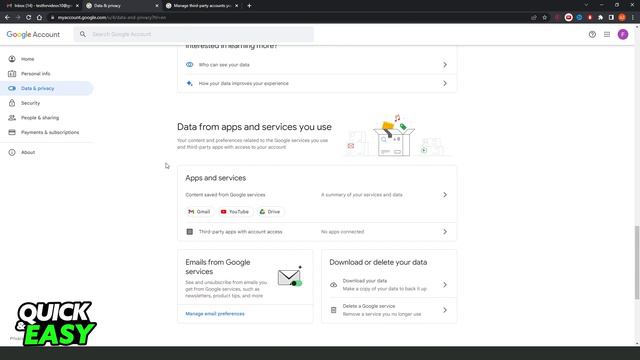Viewport: 640px width, 360px height.
Task: Expand the Delete a Google service chevron
Action: 445,310
